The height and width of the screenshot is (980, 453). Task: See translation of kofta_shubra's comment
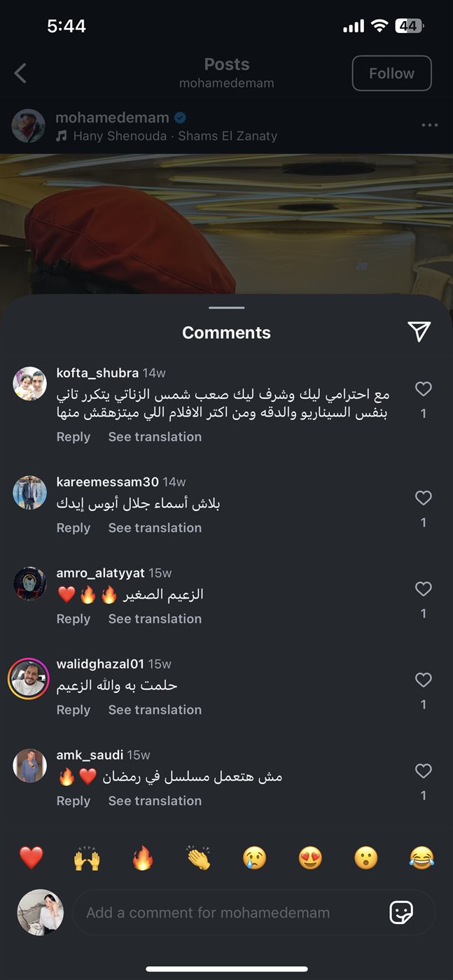[155, 437]
